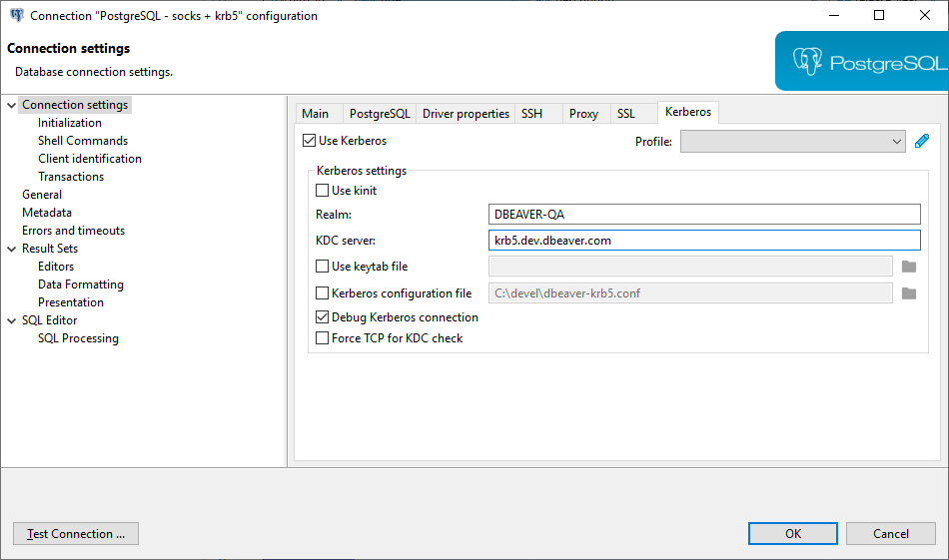Click the PostgreSQL logo banner

pos(862,61)
